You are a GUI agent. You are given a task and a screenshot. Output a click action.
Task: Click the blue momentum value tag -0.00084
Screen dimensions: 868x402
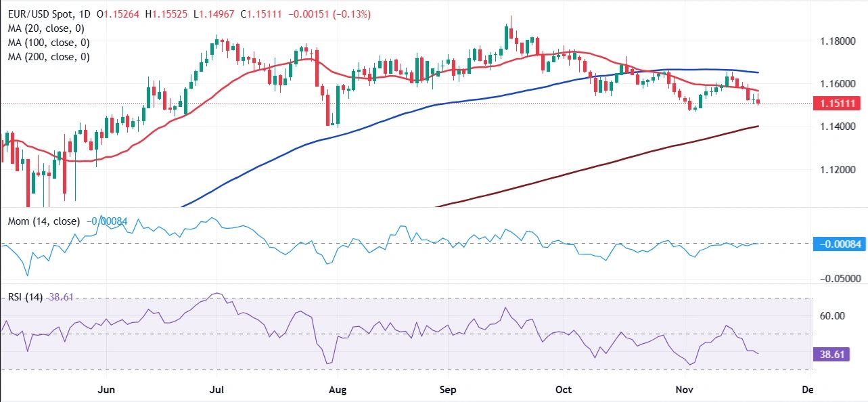[841, 244]
